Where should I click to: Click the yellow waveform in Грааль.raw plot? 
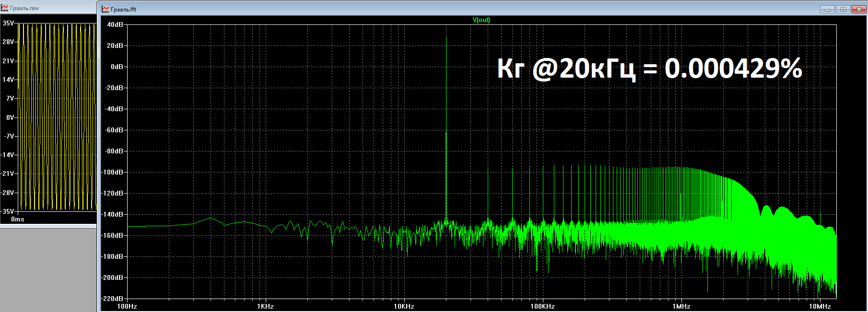click(57, 117)
